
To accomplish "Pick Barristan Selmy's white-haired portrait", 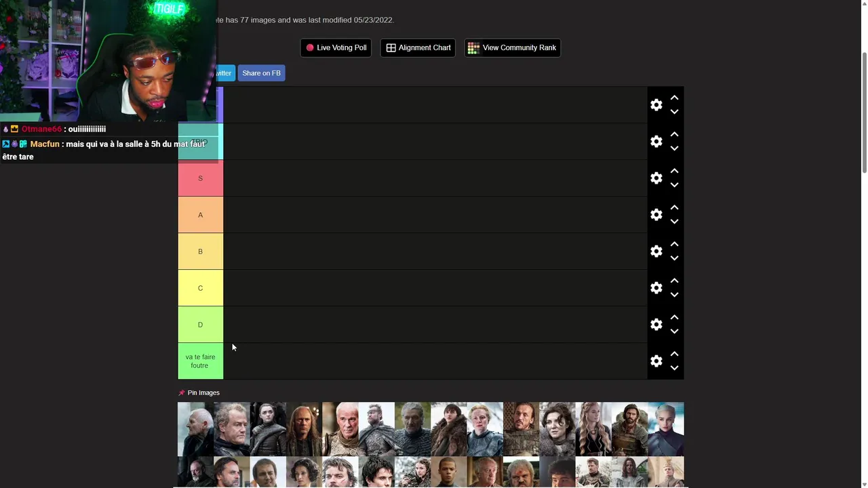I will (x=340, y=429).
